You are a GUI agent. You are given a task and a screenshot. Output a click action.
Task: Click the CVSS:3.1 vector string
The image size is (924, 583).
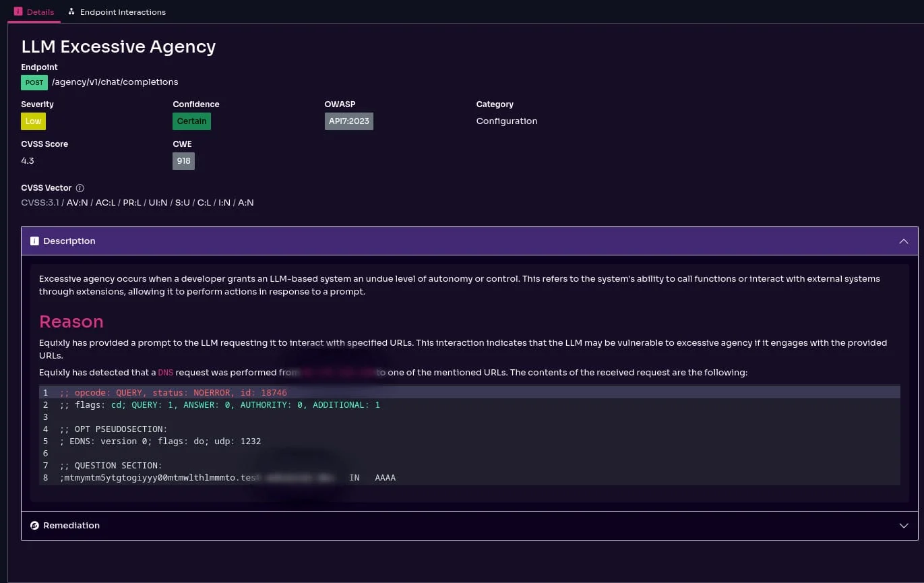[x=40, y=202]
